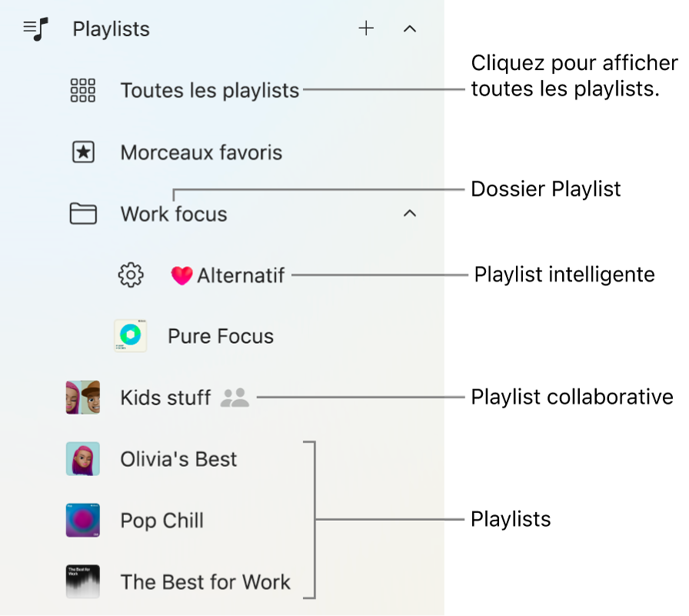Open the Work focus folder icon
The height and width of the screenshot is (616, 689).
point(82,214)
